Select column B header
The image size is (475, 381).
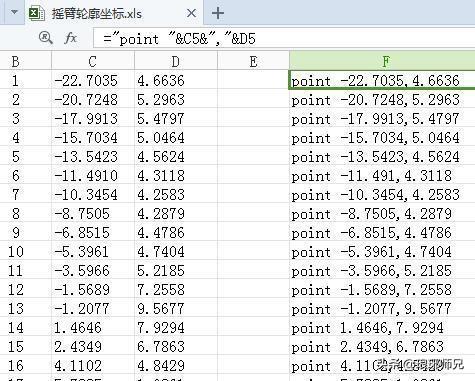coord(26,61)
